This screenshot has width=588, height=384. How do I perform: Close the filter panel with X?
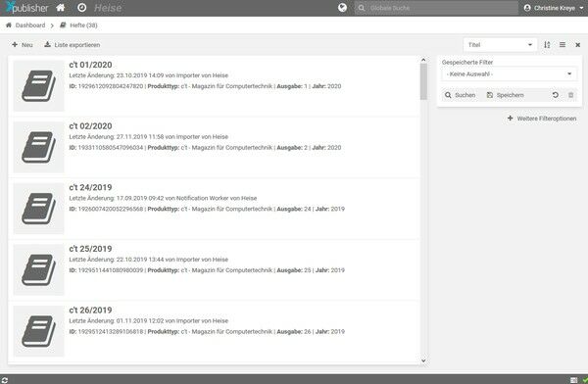pyautogui.click(x=578, y=45)
